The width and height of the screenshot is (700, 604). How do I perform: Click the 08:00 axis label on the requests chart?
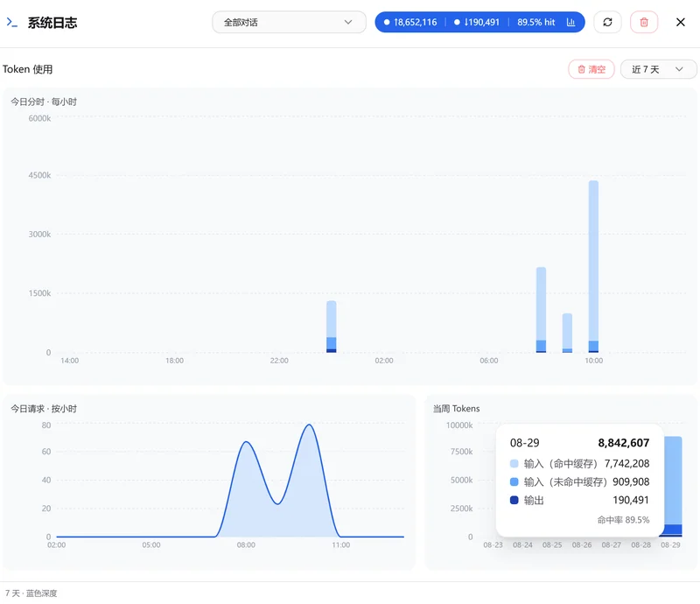(246, 545)
